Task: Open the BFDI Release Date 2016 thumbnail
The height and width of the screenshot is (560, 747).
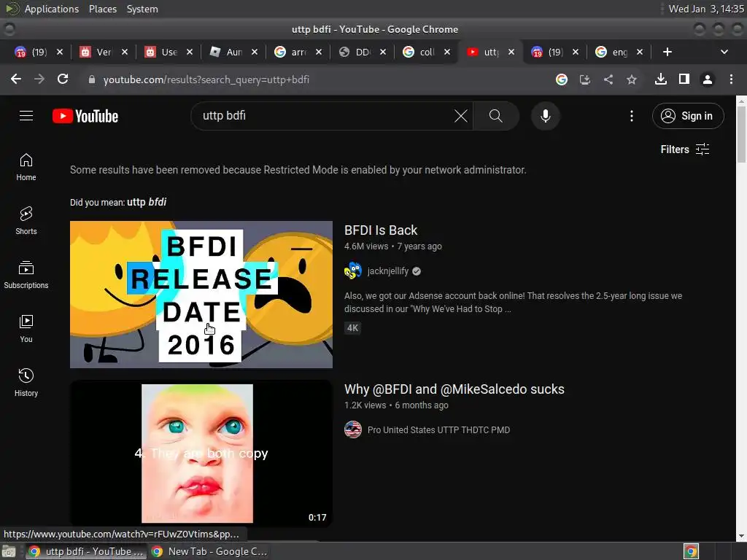Action: tap(201, 295)
